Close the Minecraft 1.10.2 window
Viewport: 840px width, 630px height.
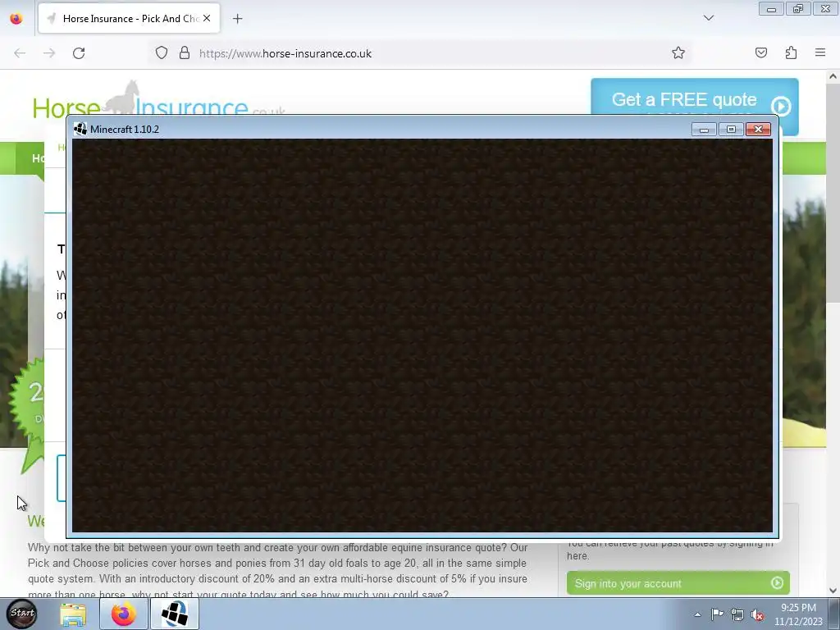(x=758, y=129)
